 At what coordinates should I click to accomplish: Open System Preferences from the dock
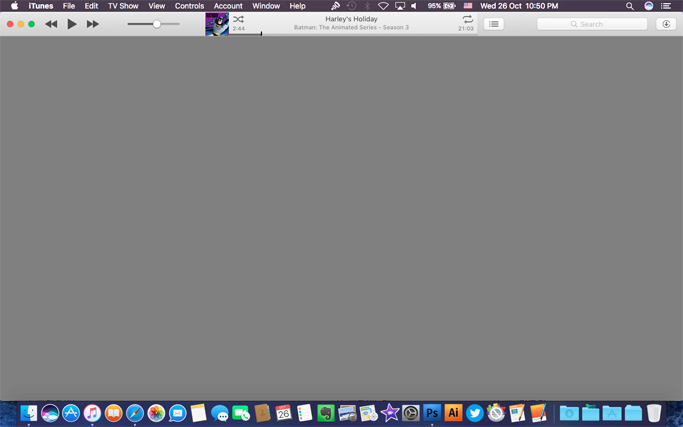410,413
